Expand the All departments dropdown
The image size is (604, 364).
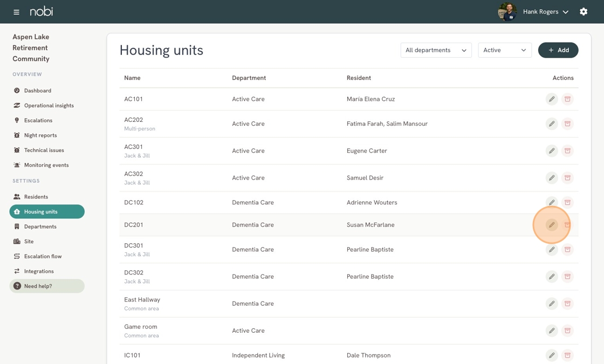[436, 50]
